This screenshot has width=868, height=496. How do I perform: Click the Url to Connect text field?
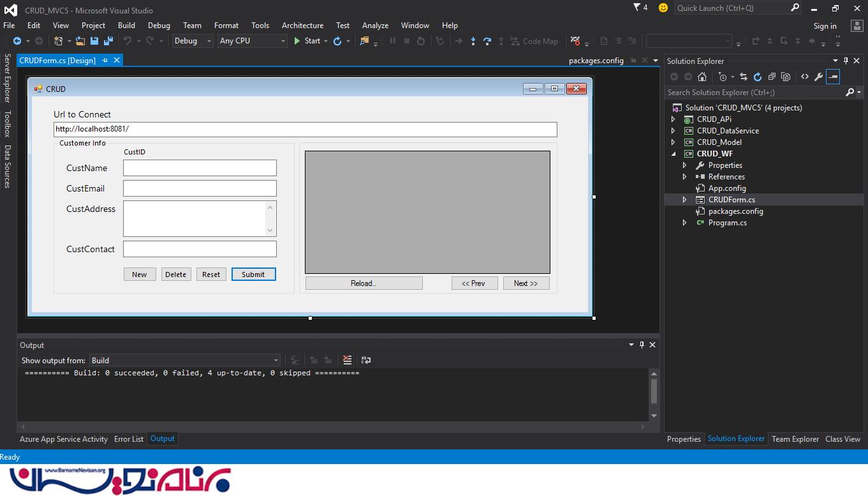(x=305, y=130)
